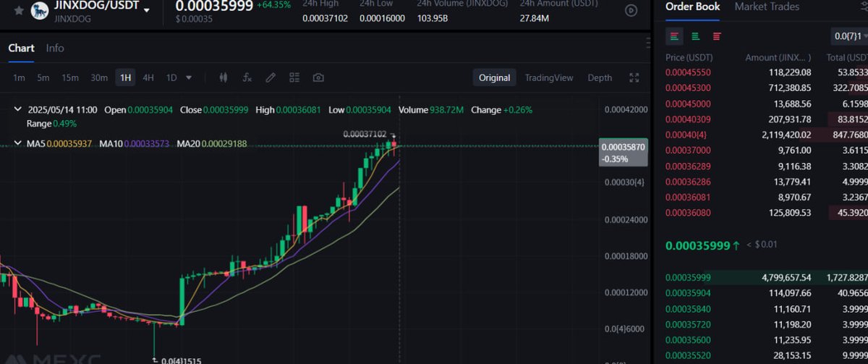Select the drawing pencil tool

[x=271, y=77]
